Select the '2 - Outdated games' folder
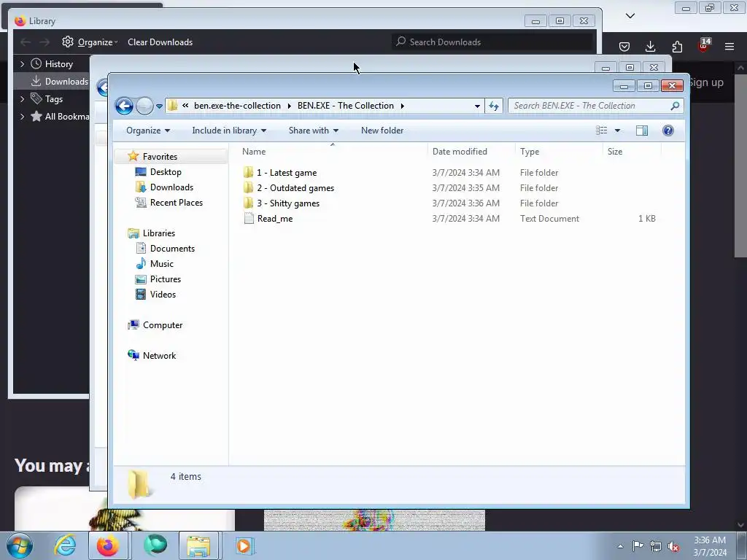The height and width of the screenshot is (560, 747). (295, 188)
